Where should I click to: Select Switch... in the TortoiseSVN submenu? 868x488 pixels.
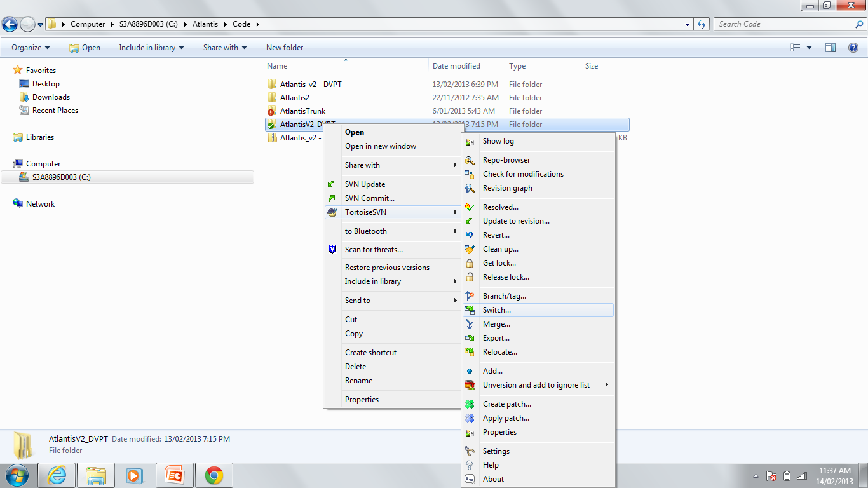[x=496, y=310]
